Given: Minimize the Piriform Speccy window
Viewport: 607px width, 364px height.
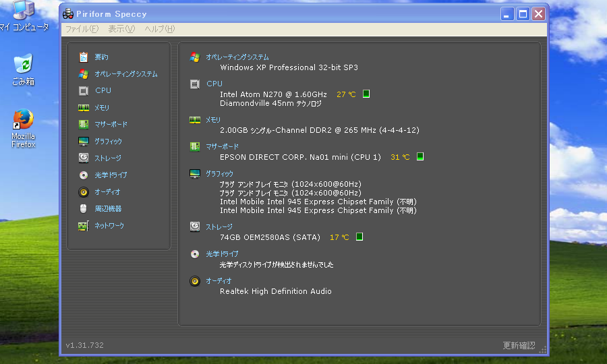Looking at the screenshot, I should (x=507, y=14).
